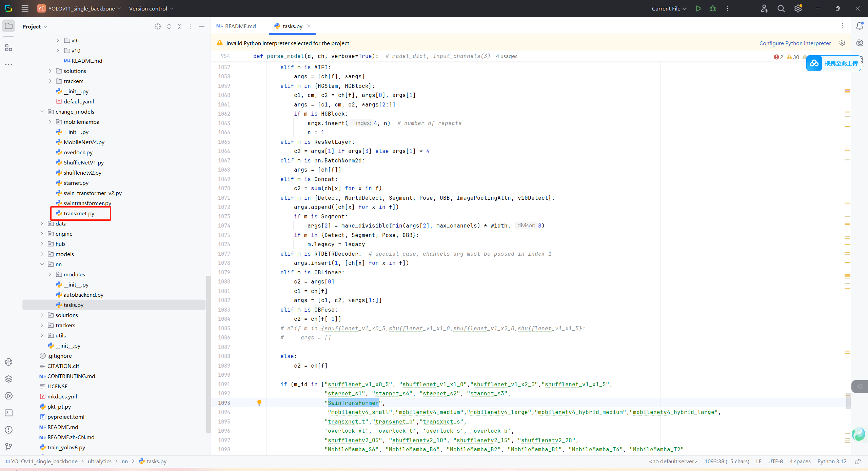Click the Debug bug icon

[713, 8]
